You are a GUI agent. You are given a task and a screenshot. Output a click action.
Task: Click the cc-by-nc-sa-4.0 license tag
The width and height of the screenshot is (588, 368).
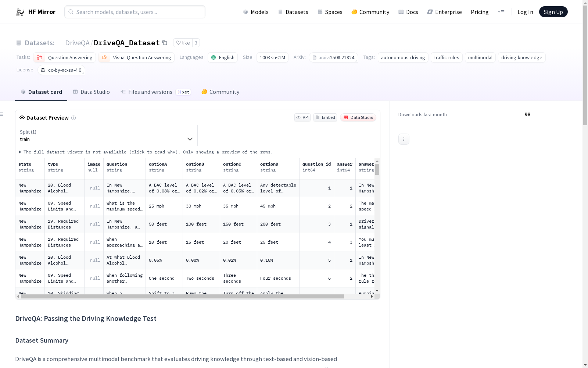point(61,70)
